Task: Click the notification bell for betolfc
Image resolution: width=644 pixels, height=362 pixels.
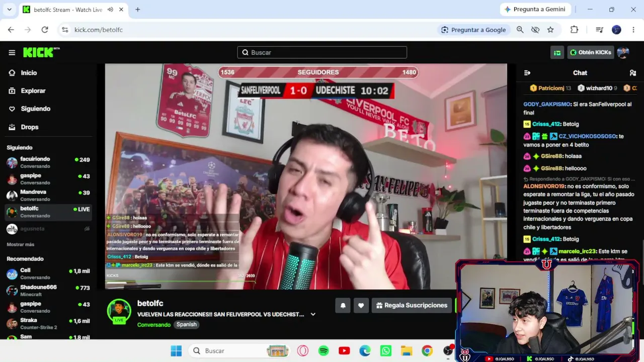Action: [x=343, y=305]
